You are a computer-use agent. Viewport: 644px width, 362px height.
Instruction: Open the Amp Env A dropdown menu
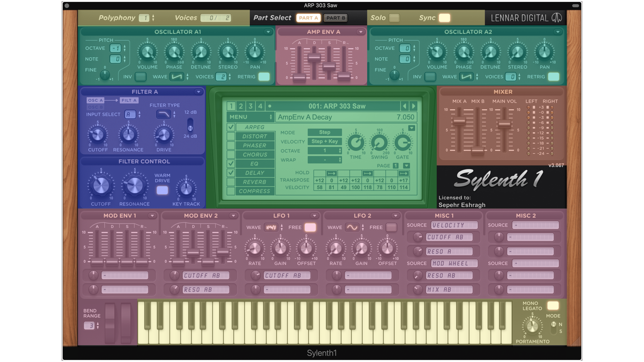[x=361, y=32]
